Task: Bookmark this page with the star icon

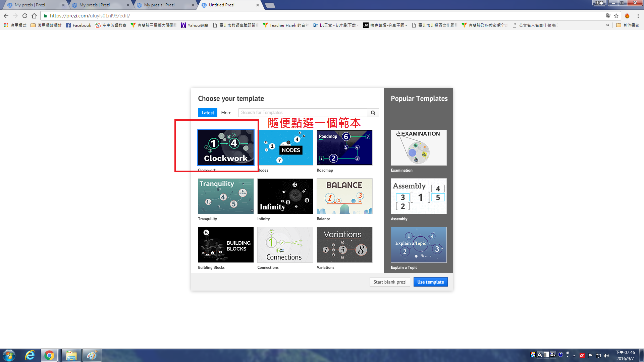Action: point(616,16)
